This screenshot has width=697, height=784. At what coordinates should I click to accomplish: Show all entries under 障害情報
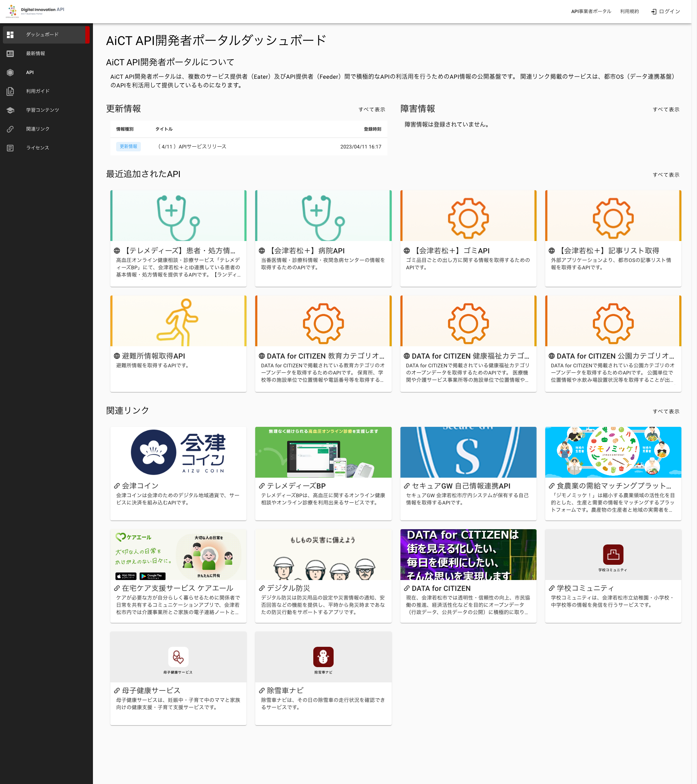click(665, 109)
